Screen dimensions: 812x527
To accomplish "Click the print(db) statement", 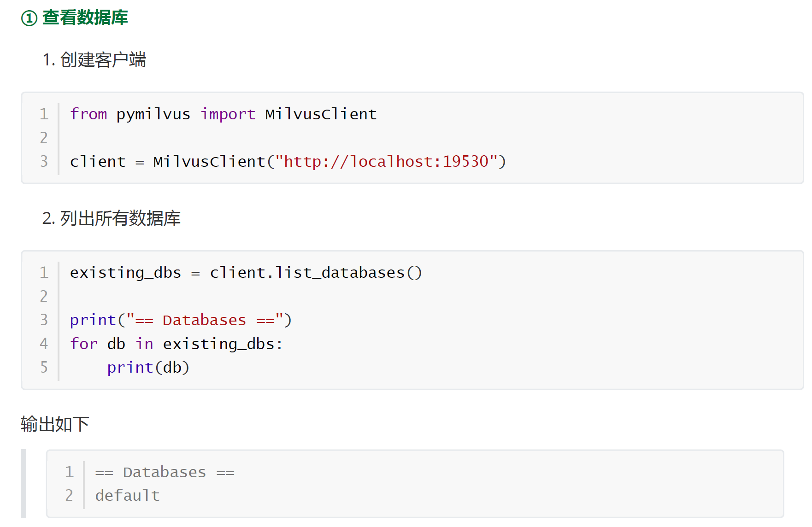I will click(148, 368).
